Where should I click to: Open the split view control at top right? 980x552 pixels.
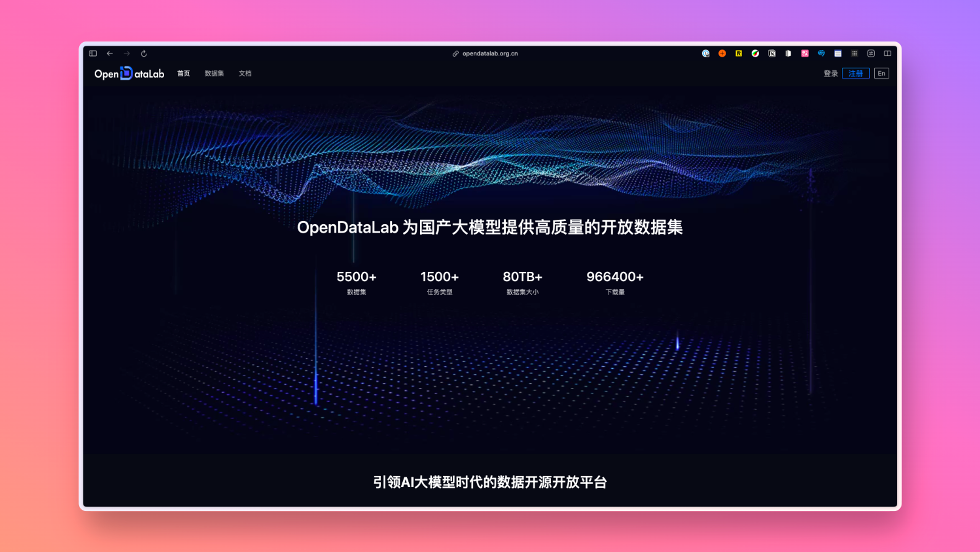click(x=887, y=53)
